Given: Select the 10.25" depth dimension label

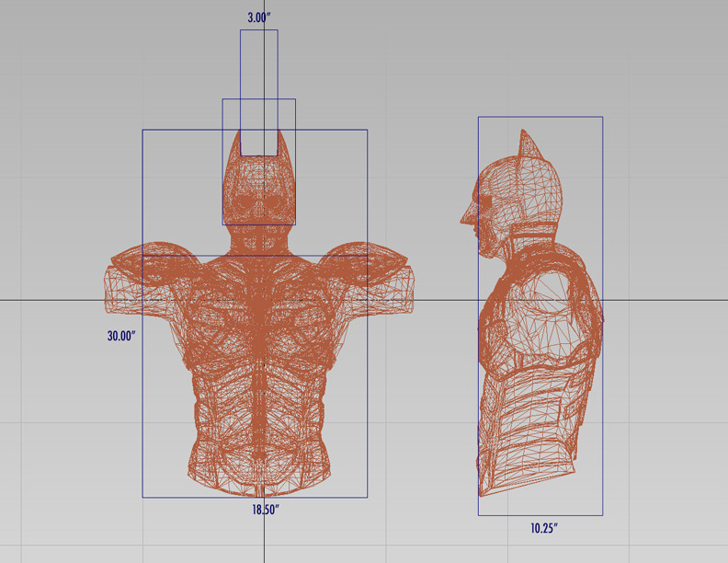Looking at the screenshot, I should point(544,528).
